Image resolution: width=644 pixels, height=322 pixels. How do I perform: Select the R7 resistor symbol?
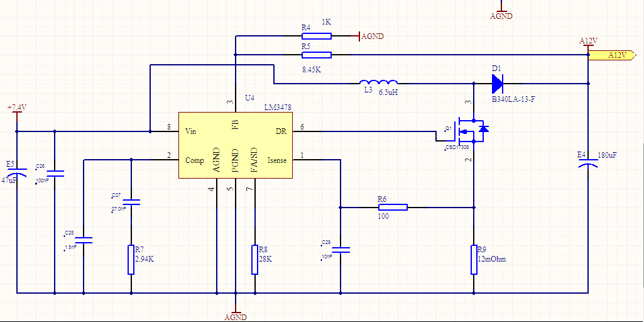131,260
